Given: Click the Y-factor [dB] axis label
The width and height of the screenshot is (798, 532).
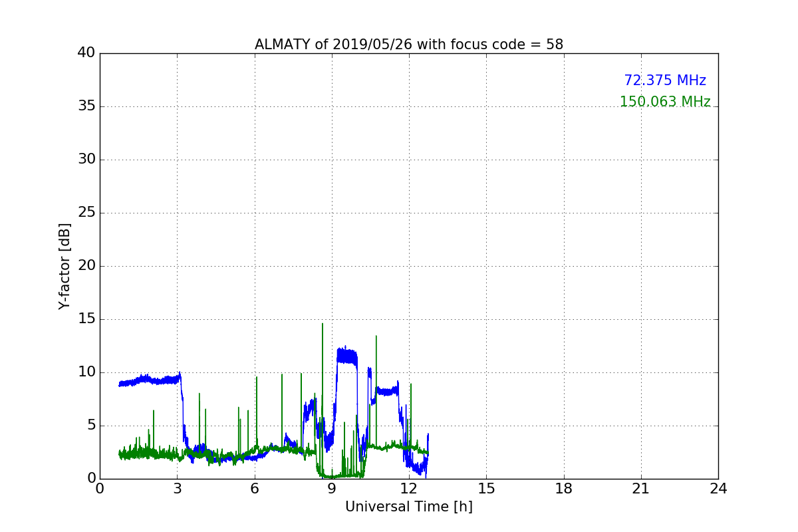Looking at the screenshot, I should (x=65, y=266).
